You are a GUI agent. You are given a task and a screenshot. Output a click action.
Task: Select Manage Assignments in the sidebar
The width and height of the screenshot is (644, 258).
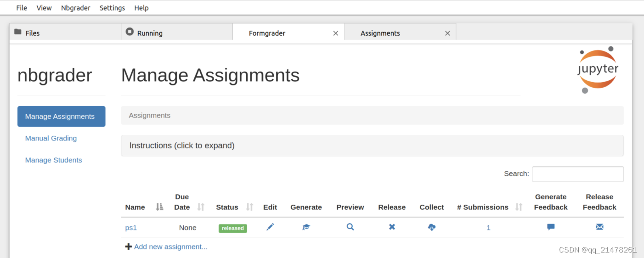[x=61, y=116]
